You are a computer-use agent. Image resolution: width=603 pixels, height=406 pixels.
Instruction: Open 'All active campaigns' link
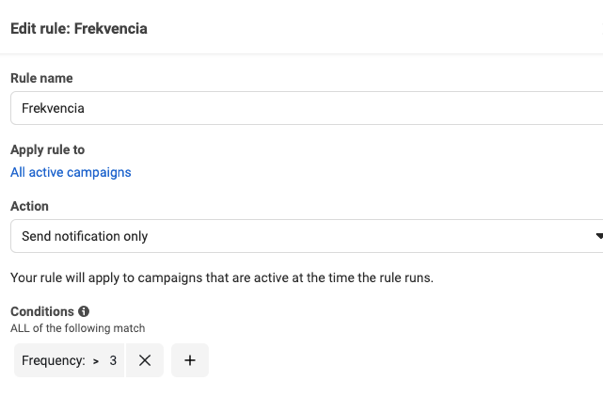click(x=71, y=172)
